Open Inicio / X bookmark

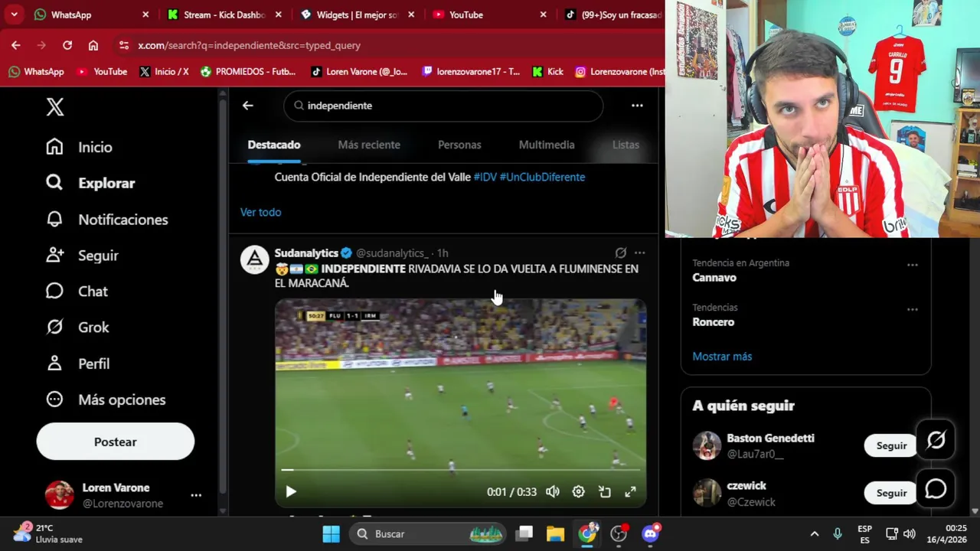(x=164, y=71)
